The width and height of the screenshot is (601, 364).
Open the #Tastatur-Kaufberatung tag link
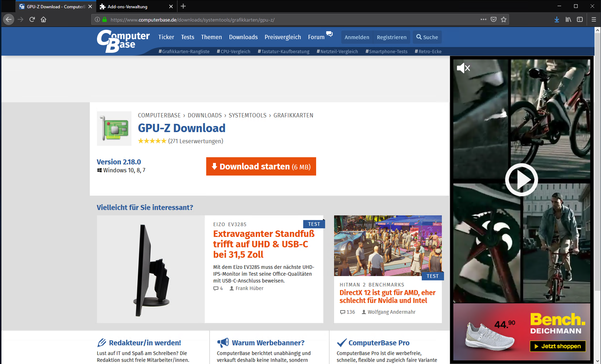coord(283,51)
